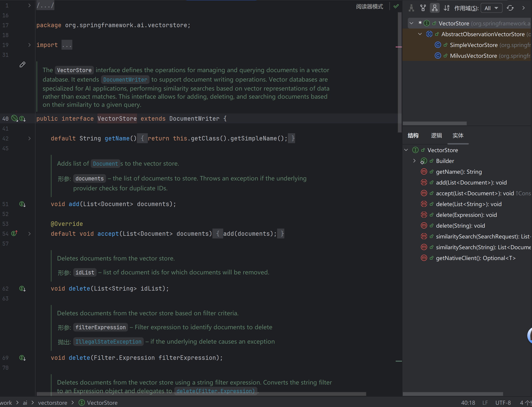Click implementations gutter icon at line 40
This screenshot has width=532, height=407.
coord(22,118)
